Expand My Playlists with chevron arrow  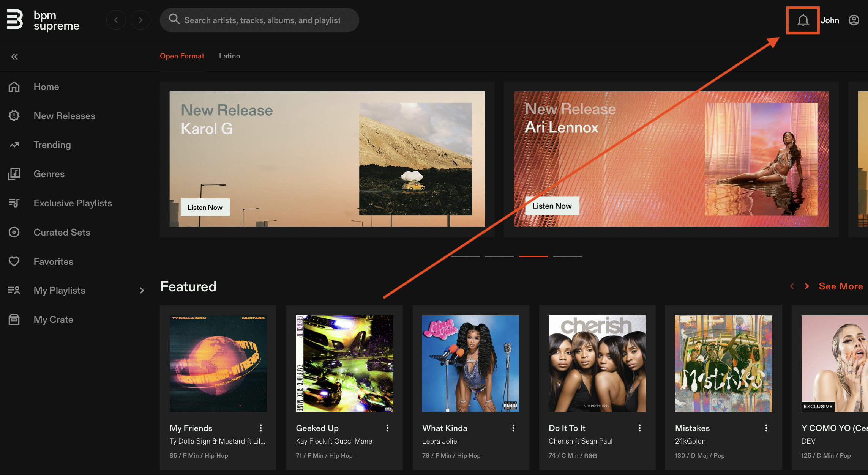(x=142, y=290)
